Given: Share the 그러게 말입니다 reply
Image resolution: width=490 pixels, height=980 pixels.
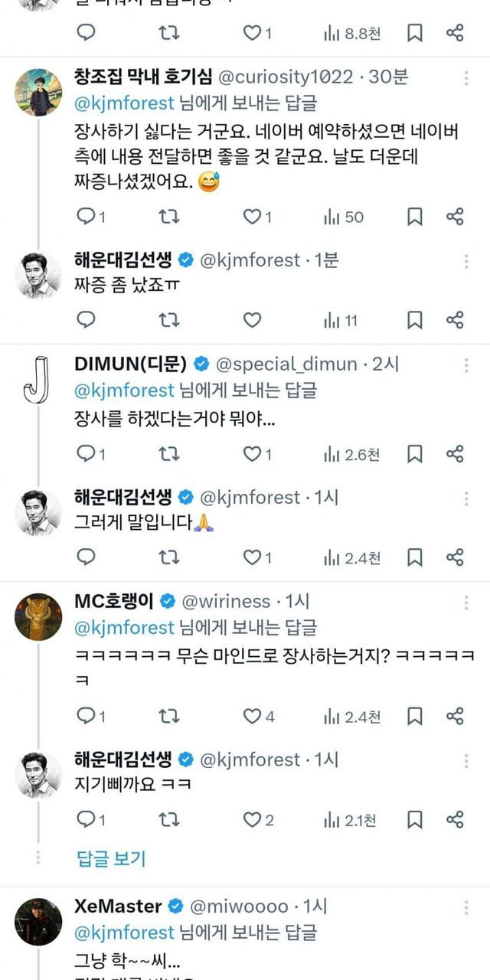Looking at the screenshot, I should click(455, 557).
